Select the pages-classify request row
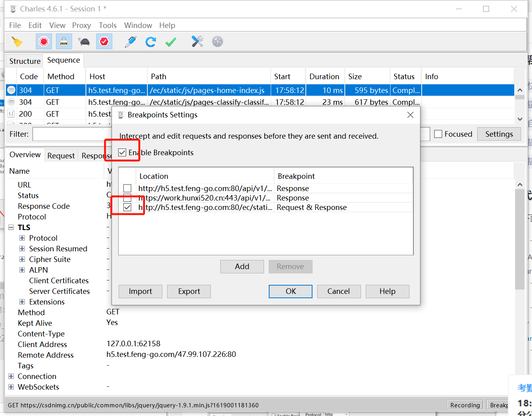The height and width of the screenshot is (416, 532). (260, 102)
